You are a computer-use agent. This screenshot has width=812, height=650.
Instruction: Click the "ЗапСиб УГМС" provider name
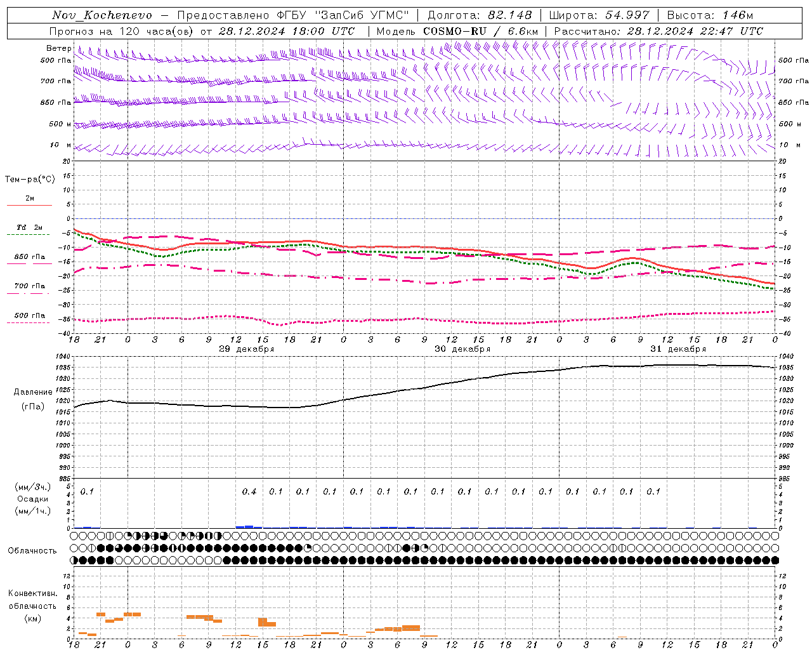tap(362, 15)
